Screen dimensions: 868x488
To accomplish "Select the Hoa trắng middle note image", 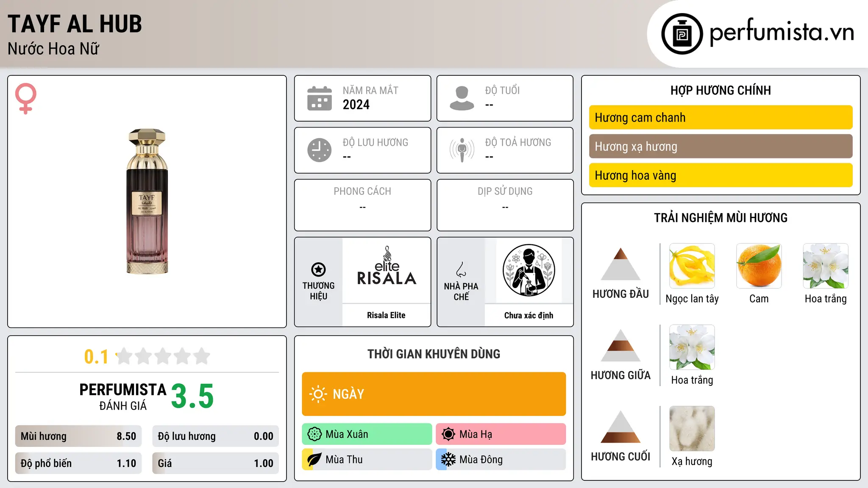I will pos(692,347).
